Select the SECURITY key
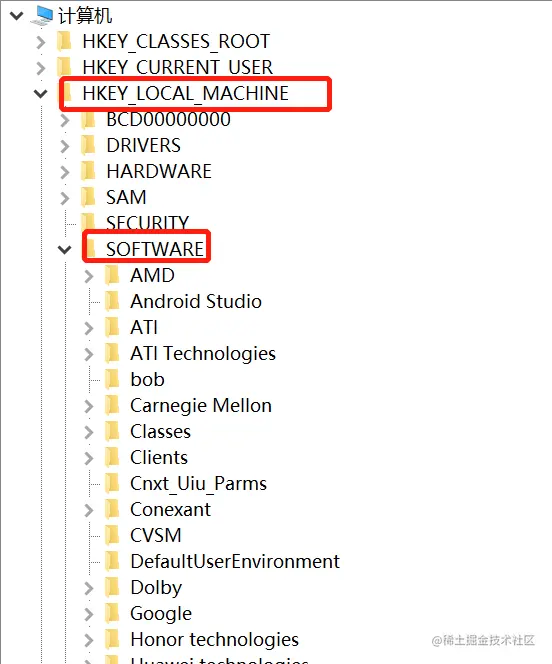The image size is (552, 664). pyautogui.click(x=147, y=223)
